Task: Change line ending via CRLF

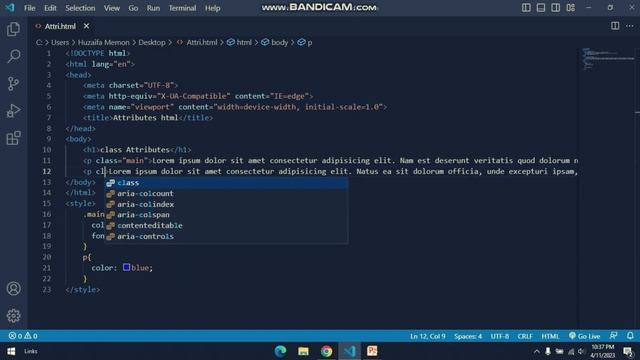Action: (525, 336)
